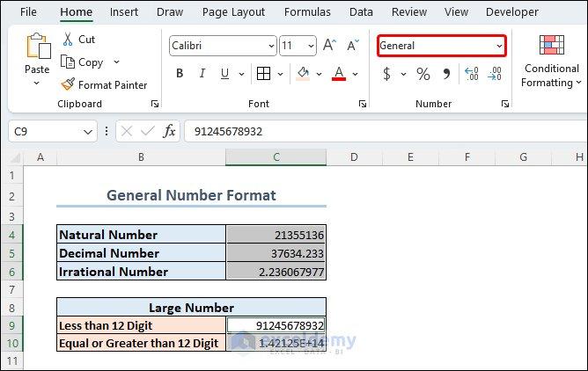The image size is (588, 371).
Task: Select row 7 header
Action: pos(12,289)
